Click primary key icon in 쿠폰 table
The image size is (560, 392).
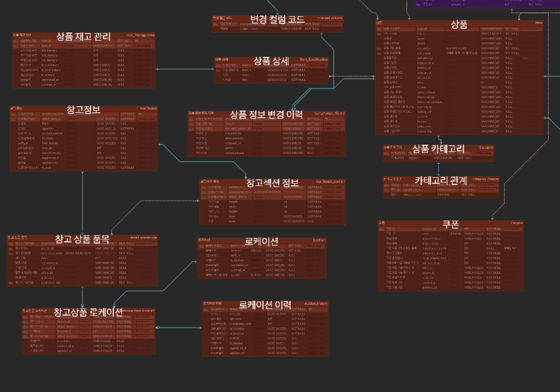(x=381, y=229)
